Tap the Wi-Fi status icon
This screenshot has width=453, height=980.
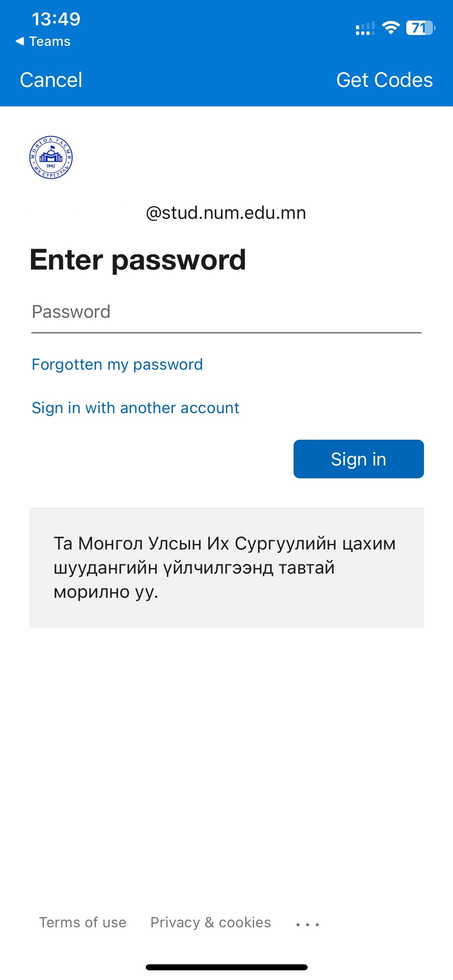coord(391,28)
